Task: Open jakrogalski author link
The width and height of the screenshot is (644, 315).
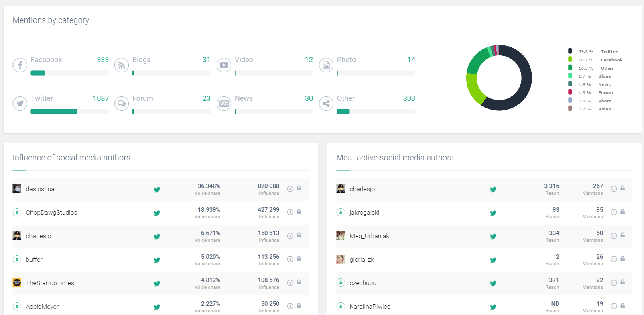Action: pos(364,213)
